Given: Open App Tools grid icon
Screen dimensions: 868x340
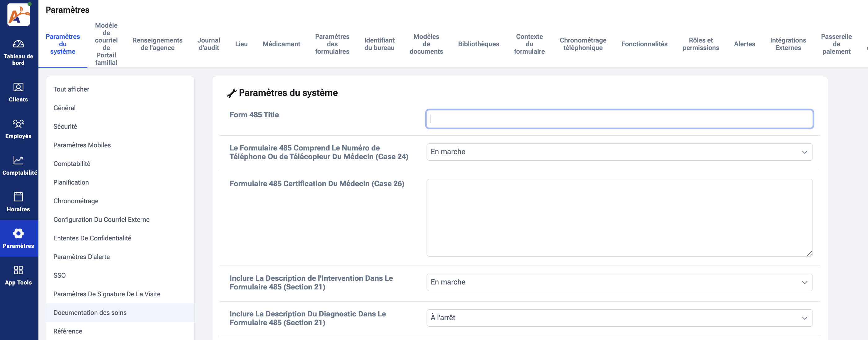Looking at the screenshot, I should coord(19,270).
